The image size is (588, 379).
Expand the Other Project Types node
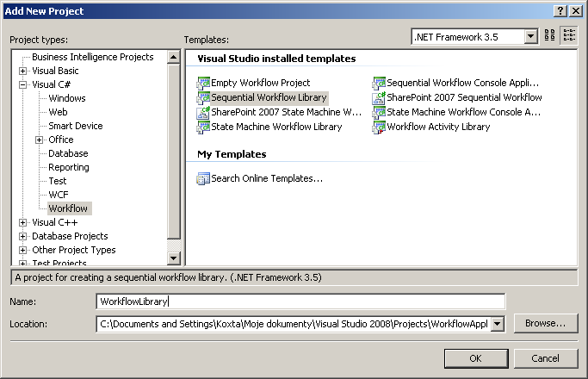pos(23,251)
